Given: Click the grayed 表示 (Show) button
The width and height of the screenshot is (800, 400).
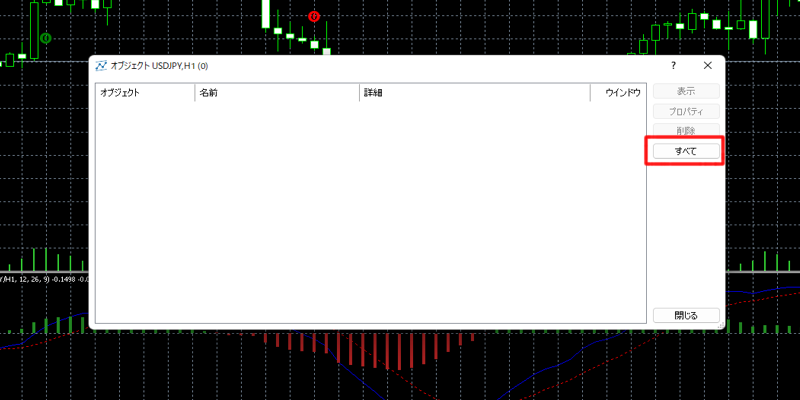Looking at the screenshot, I should [x=685, y=92].
